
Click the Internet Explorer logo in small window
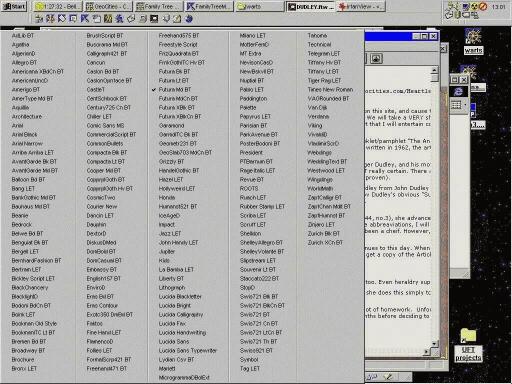pyautogui.click(x=458, y=92)
